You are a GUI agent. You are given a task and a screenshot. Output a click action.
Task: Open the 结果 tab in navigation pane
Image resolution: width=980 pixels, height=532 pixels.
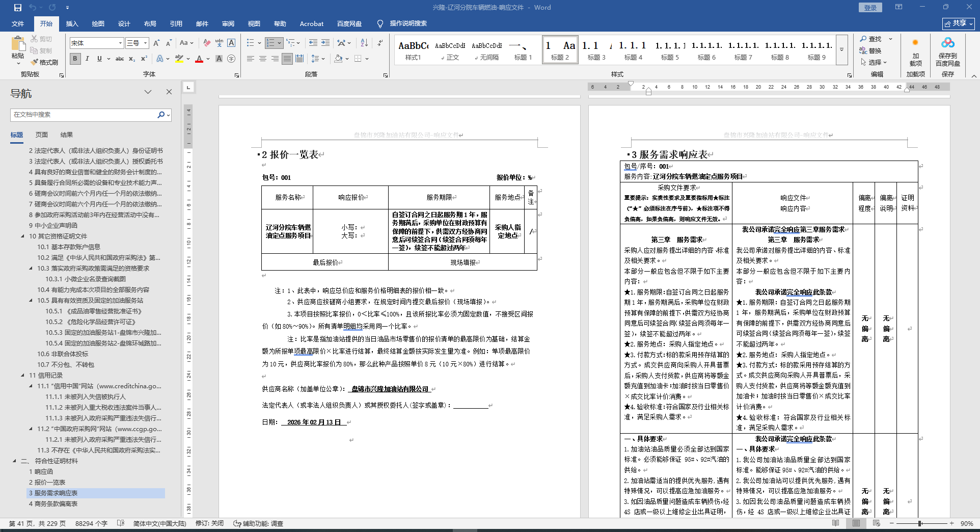click(x=67, y=135)
